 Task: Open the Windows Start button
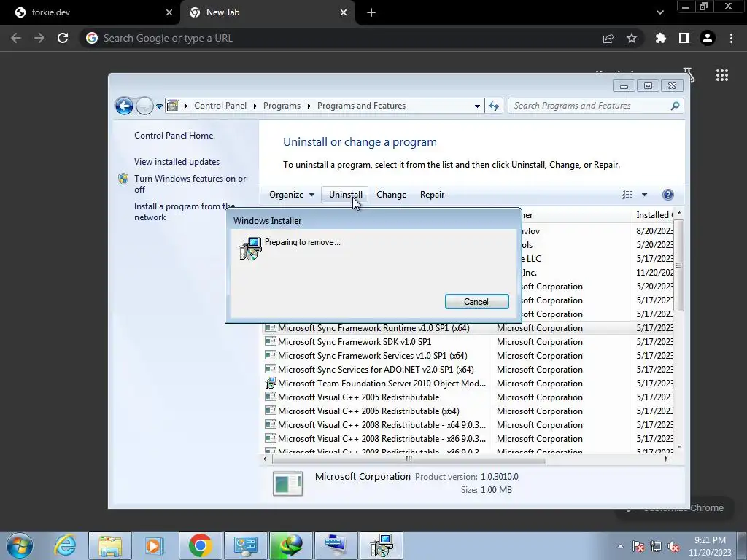click(x=20, y=545)
